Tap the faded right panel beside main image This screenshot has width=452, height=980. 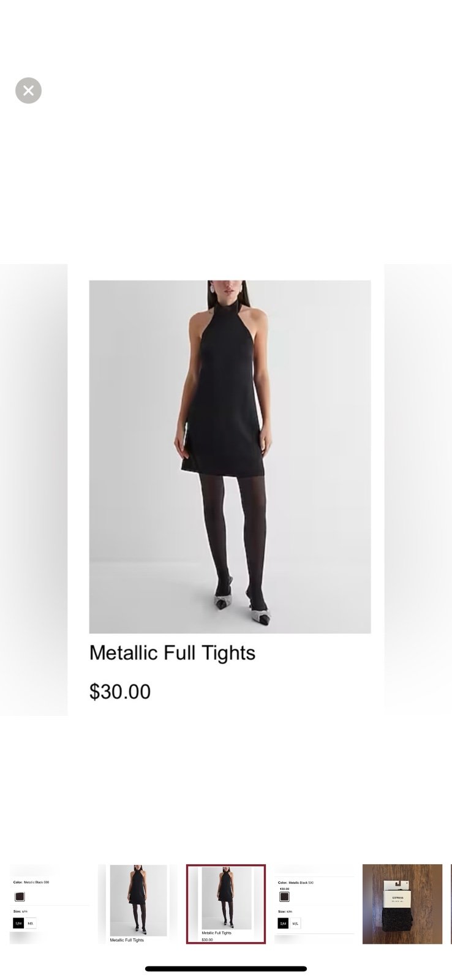coord(418,490)
